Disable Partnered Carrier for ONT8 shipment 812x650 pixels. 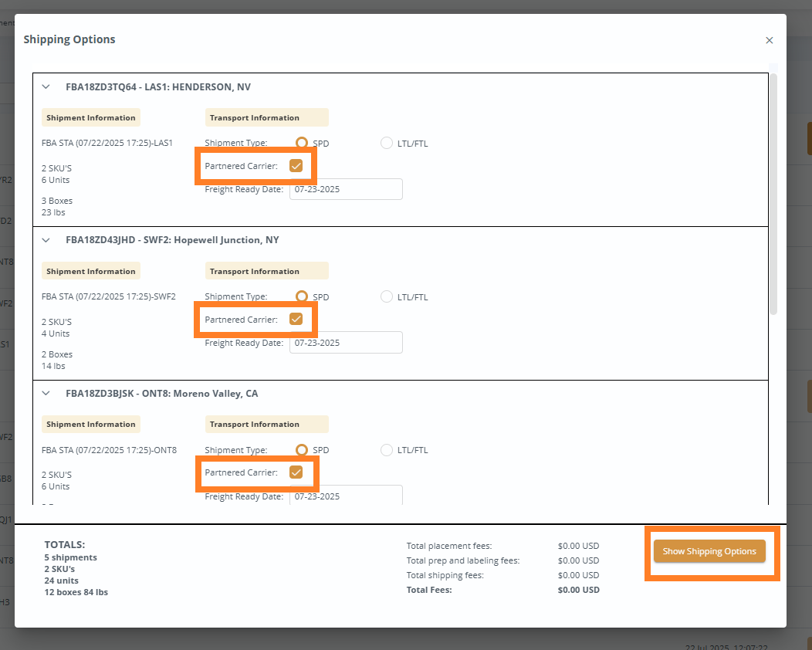(296, 472)
